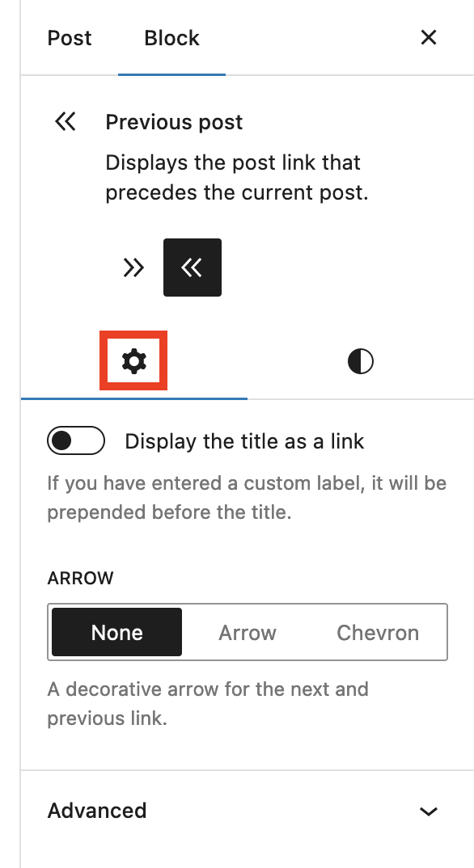Close the settings sidebar with the X
The height and width of the screenshot is (868, 474).
click(428, 37)
